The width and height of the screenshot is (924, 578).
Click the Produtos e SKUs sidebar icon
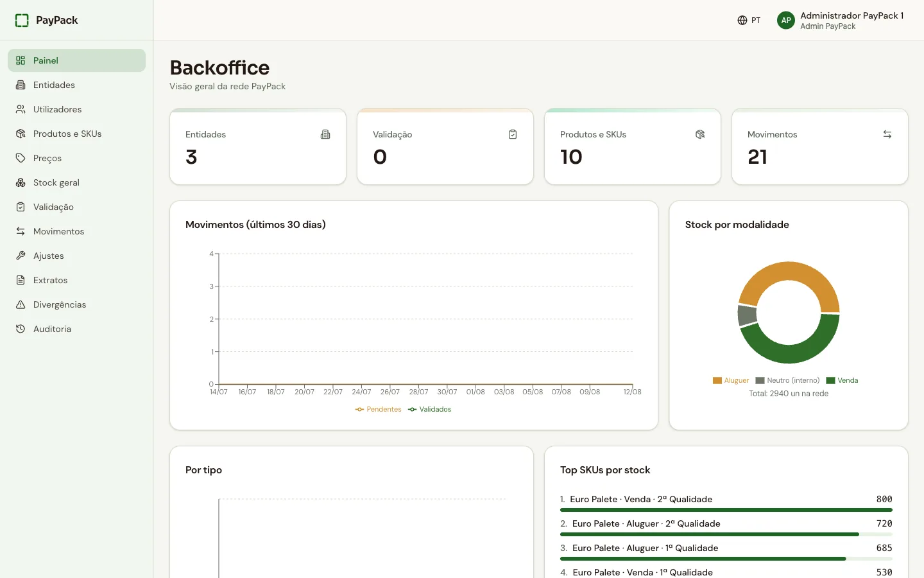(21, 134)
